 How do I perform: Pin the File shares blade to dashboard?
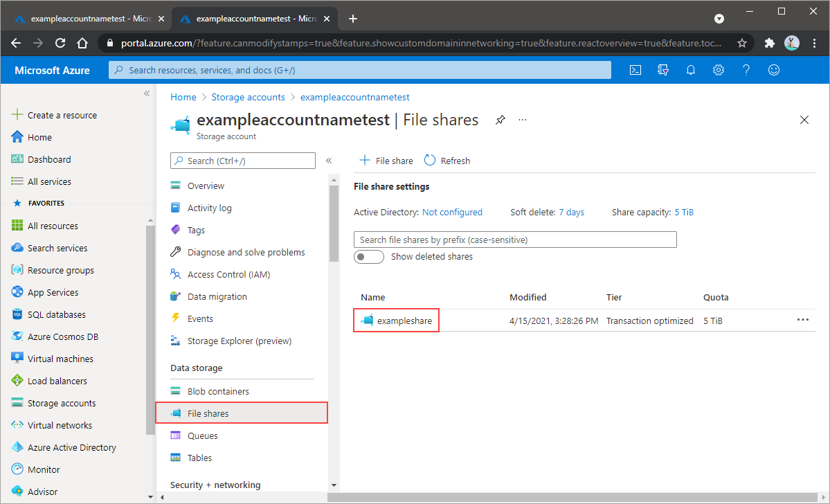500,120
